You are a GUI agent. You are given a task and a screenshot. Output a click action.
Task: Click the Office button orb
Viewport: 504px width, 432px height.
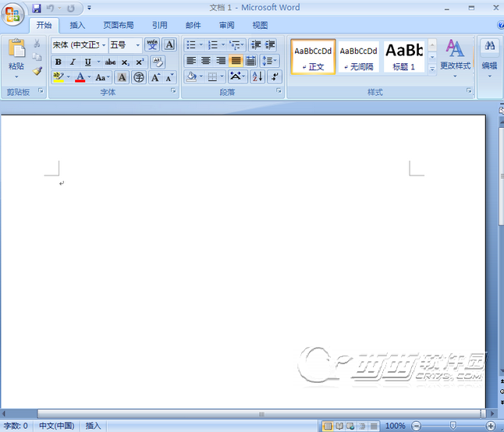point(12,14)
